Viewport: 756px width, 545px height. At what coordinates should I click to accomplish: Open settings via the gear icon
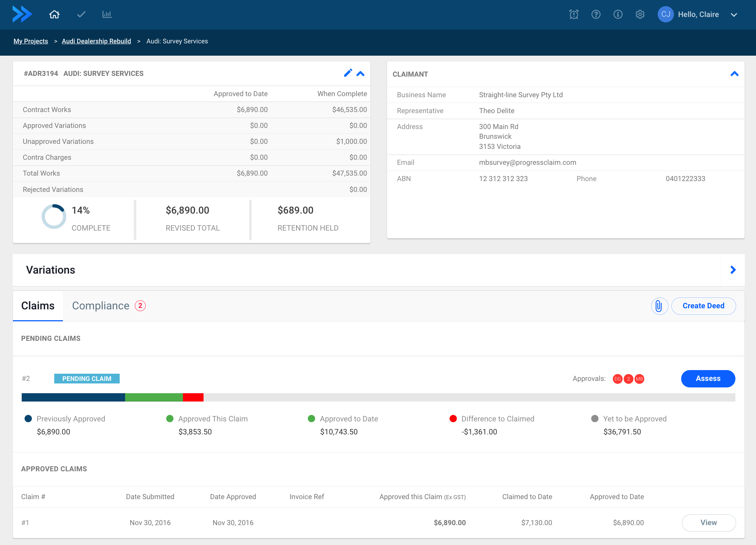click(640, 14)
